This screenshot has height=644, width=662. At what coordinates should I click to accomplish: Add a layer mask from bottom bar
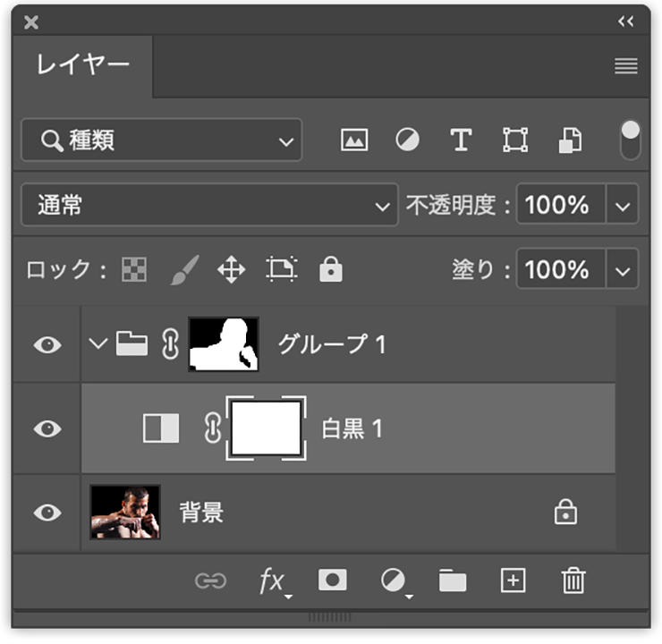point(332,580)
